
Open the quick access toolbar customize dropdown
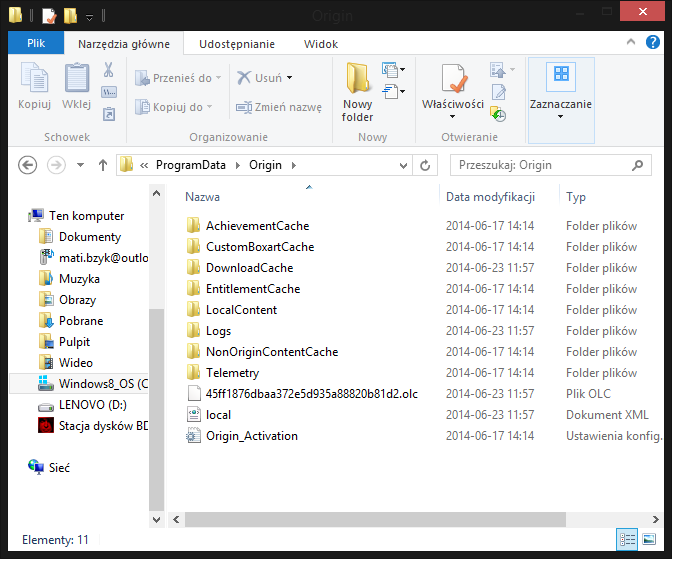coord(89,17)
